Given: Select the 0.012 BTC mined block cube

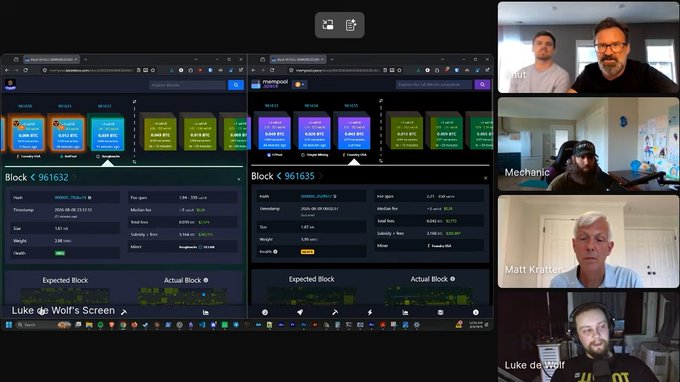Looking at the screenshot, I should tap(67, 135).
